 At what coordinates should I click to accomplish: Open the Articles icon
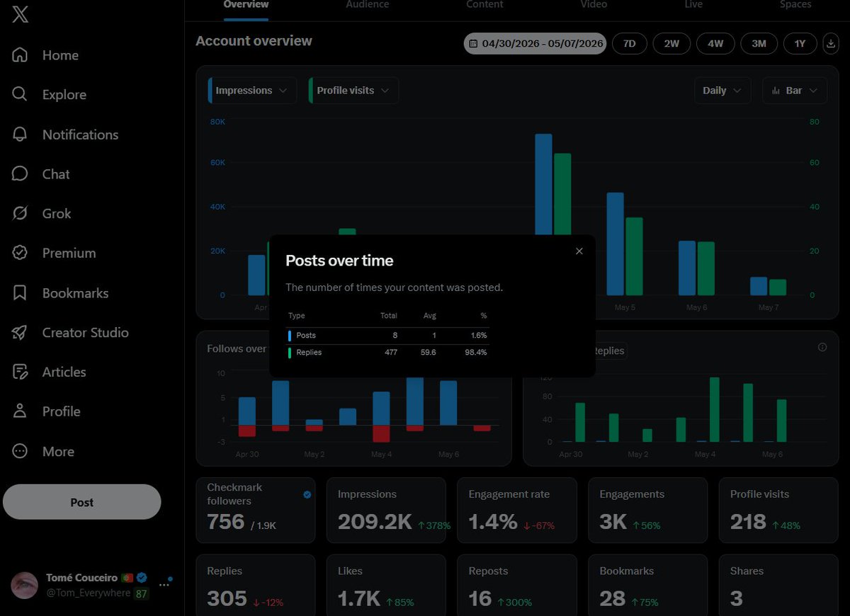coord(20,372)
